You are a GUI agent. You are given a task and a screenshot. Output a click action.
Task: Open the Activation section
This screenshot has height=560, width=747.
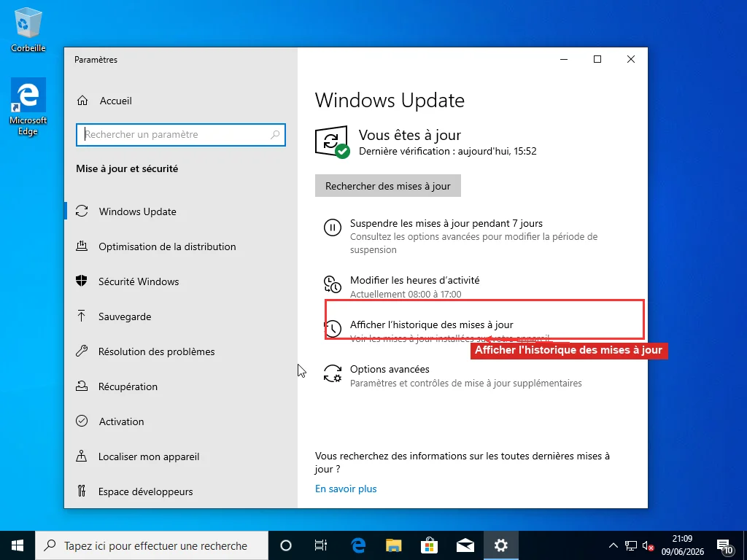(181, 421)
